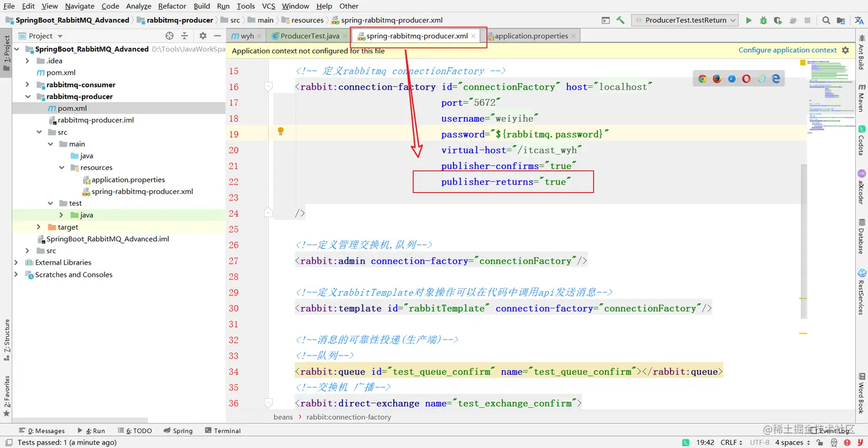Select application.properties in project tree
This screenshot has width=868, height=448.
click(x=129, y=180)
